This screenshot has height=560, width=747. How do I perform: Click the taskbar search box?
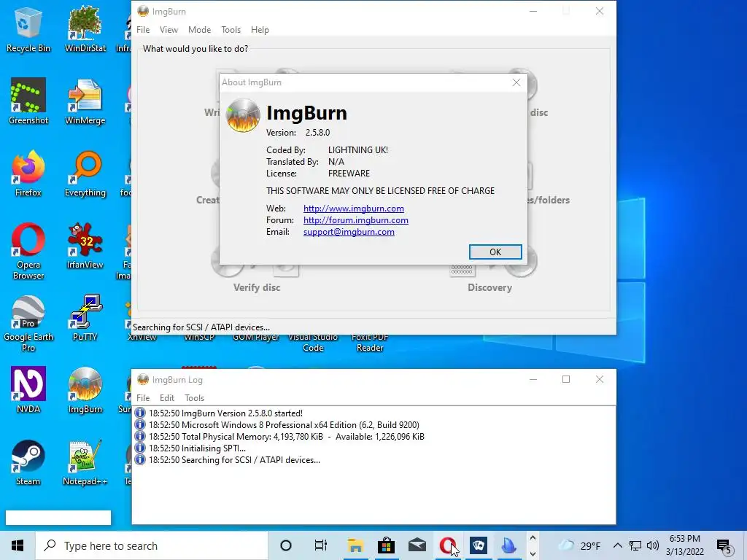click(x=152, y=545)
